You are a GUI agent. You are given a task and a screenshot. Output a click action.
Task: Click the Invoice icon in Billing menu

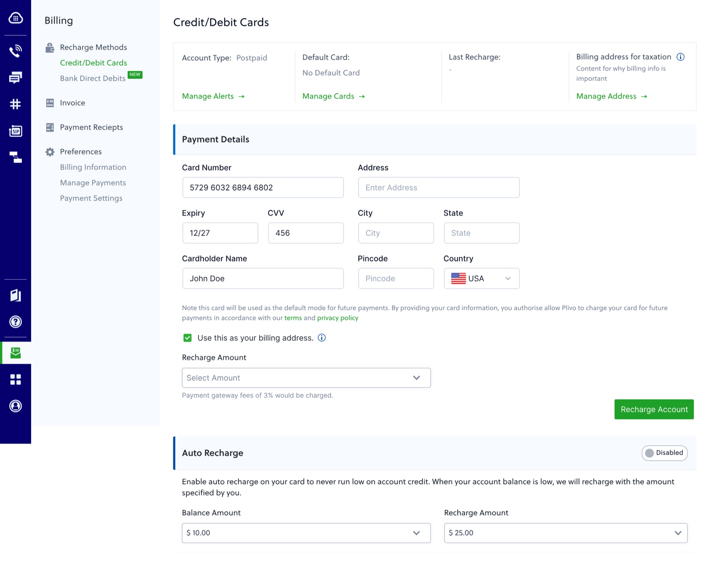(50, 103)
